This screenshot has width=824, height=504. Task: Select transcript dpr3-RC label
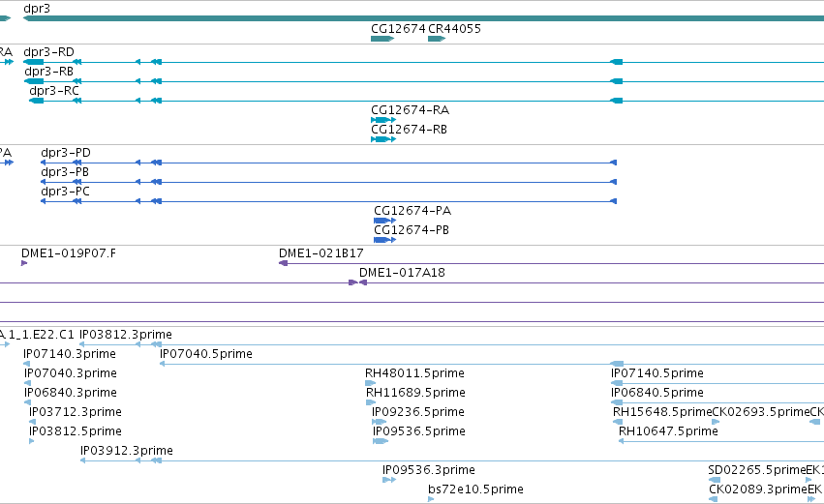[x=54, y=91]
